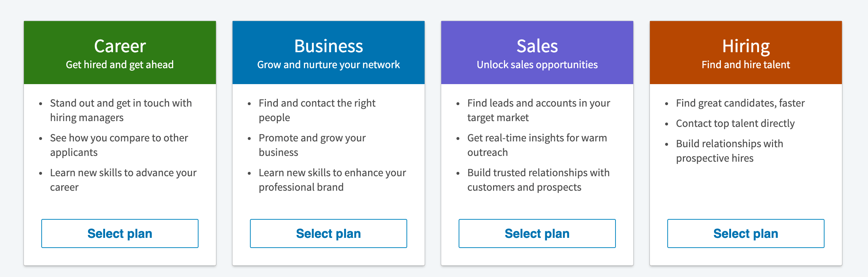The height and width of the screenshot is (277, 868).
Task: Click the 'Unlock sales opportunities' subtitle
Action: [537, 65]
